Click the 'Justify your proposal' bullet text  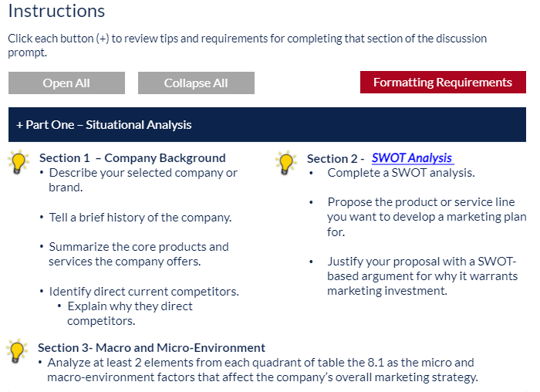point(422,276)
